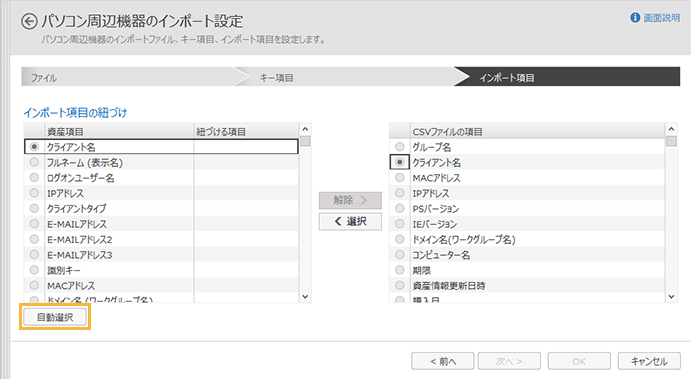Switch to the ファイル step tab
691x379 pixels.
[x=128, y=78]
